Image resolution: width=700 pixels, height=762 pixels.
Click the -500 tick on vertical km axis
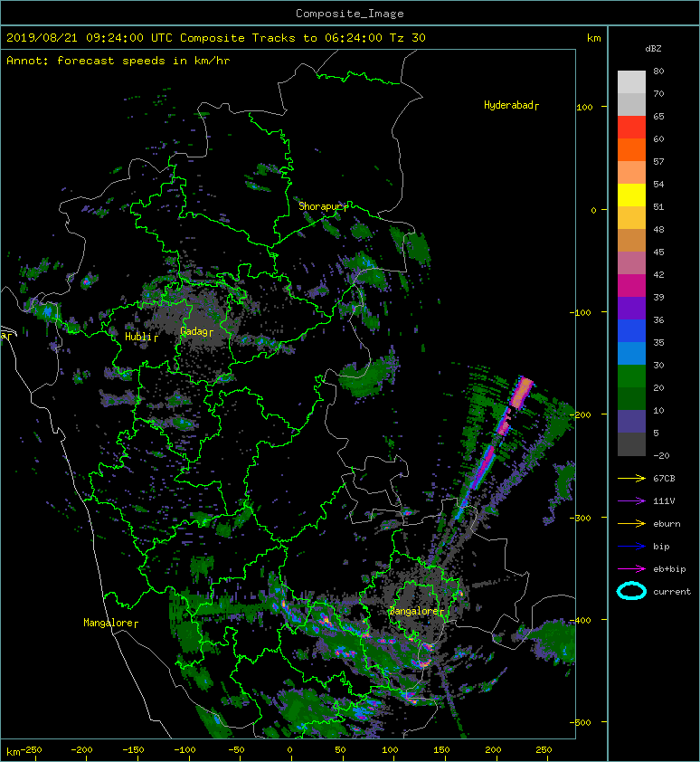[581, 723]
